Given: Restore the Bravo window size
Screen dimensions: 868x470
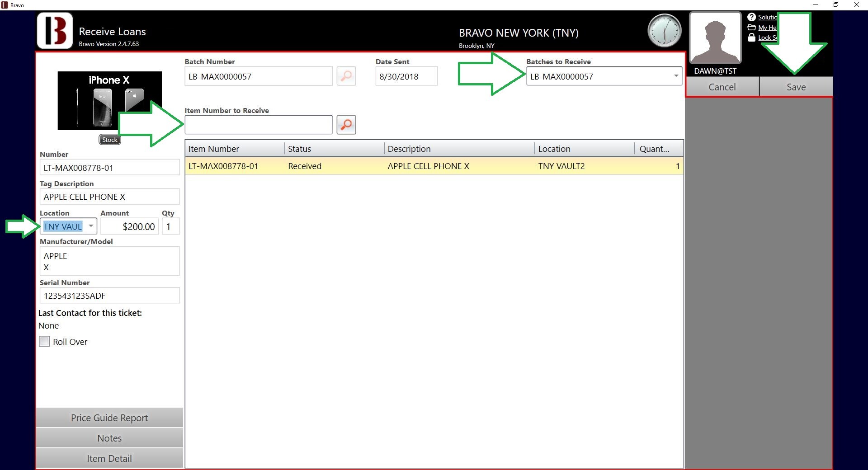Looking at the screenshot, I should tap(836, 5).
